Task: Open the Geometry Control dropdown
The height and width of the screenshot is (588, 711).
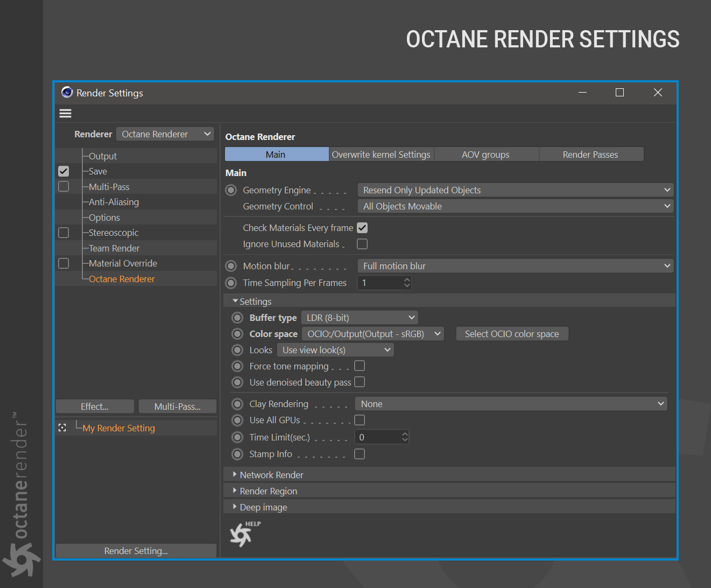Action: [516, 206]
